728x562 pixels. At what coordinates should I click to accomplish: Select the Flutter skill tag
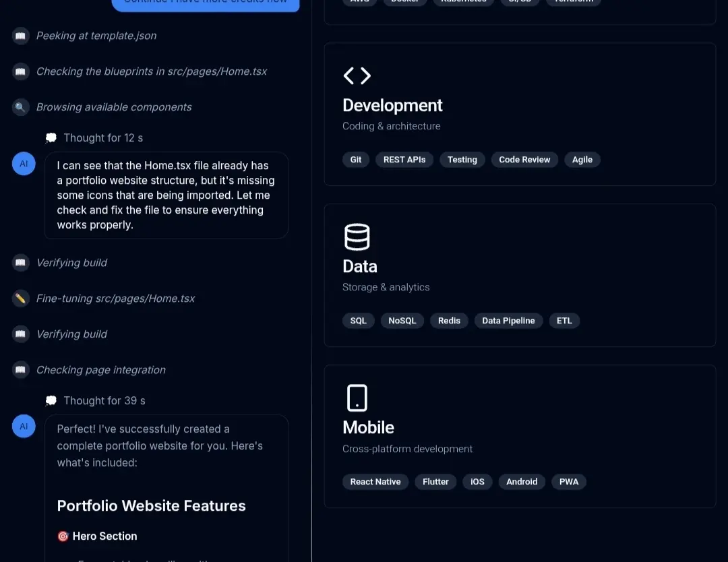pyautogui.click(x=435, y=482)
